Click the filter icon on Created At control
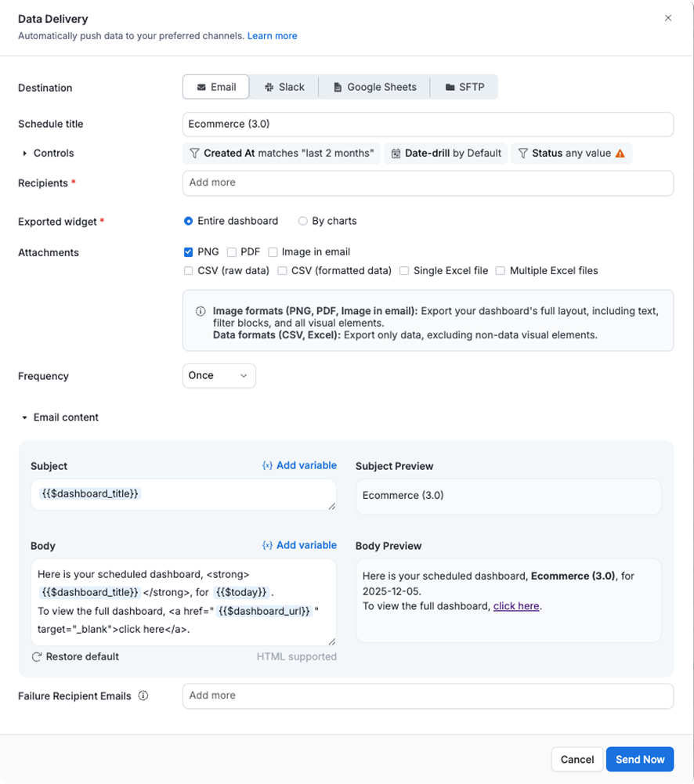 click(x=193, y=153)
